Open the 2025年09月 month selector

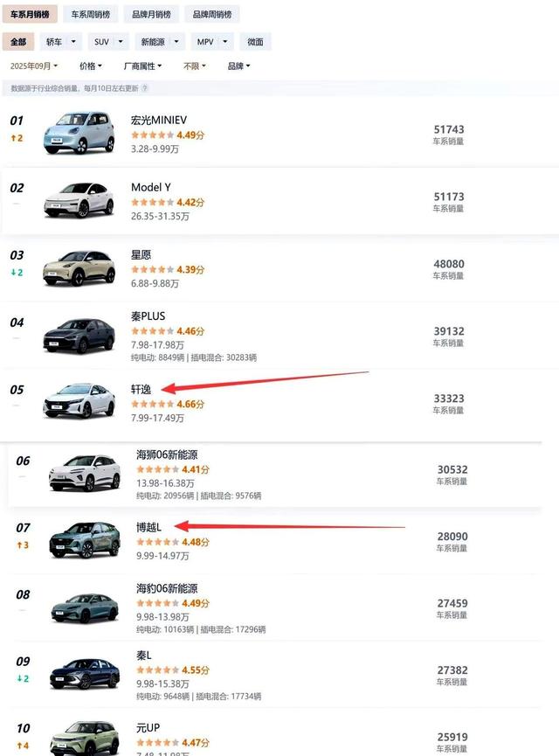click(33, 66)
